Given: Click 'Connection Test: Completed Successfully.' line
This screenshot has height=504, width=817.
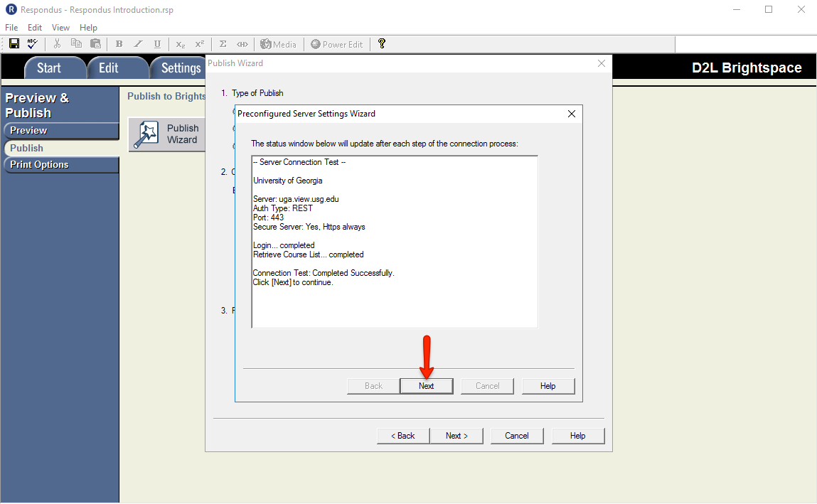Looking at the screenshot, I should pyautogui.click(x=324, y=273).
